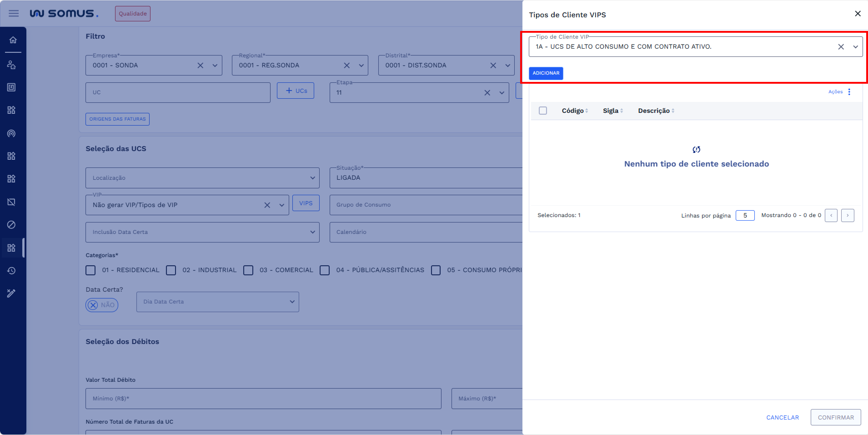Click the CANCELAR link
Screen dimensions: 868x435
coord(782,417)
